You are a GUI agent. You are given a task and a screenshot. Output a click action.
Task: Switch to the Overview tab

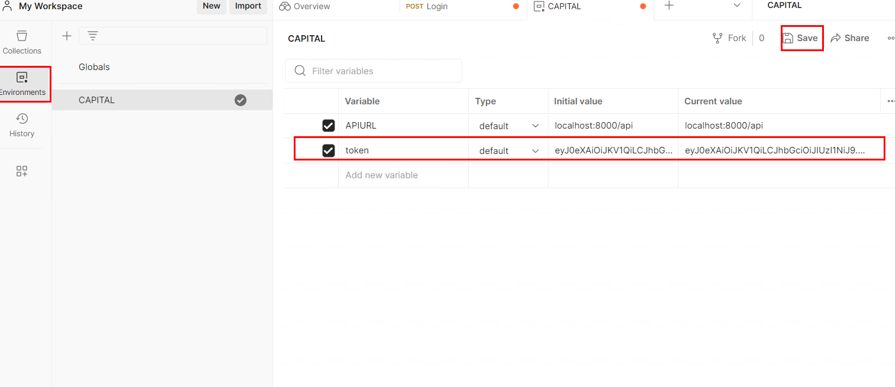click(x=304, y=6)
